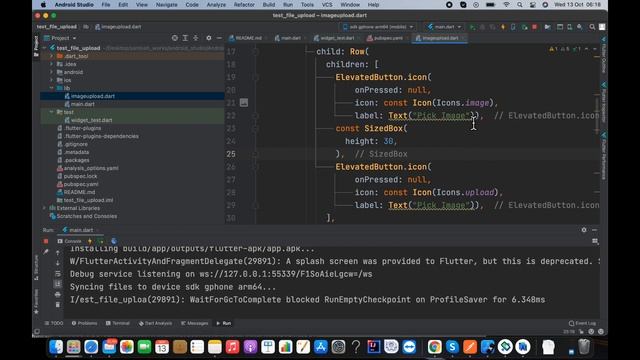Click the image preview gutter icon on line 21
This screenshot has width=640, height=360.
click(244, 102)
